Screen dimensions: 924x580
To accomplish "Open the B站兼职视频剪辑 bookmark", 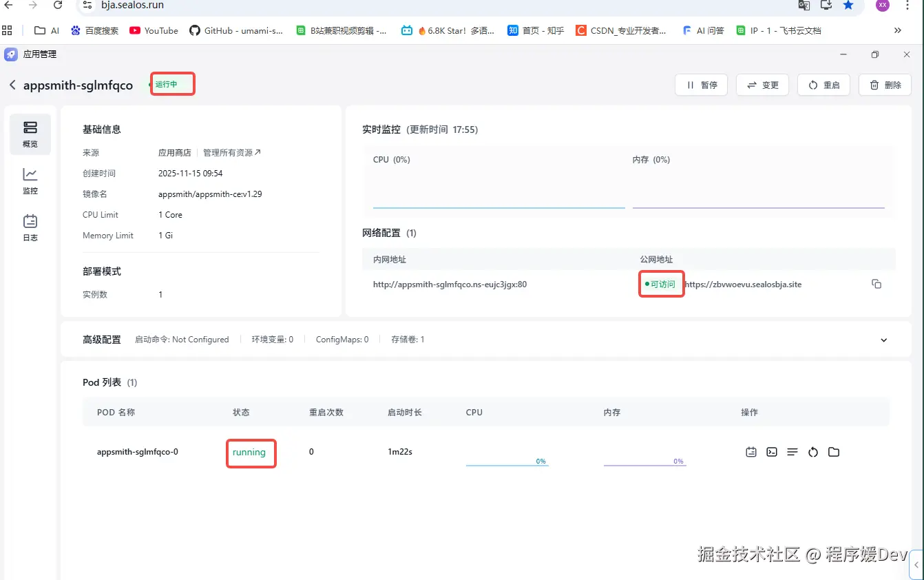I will tap(342, 30).
